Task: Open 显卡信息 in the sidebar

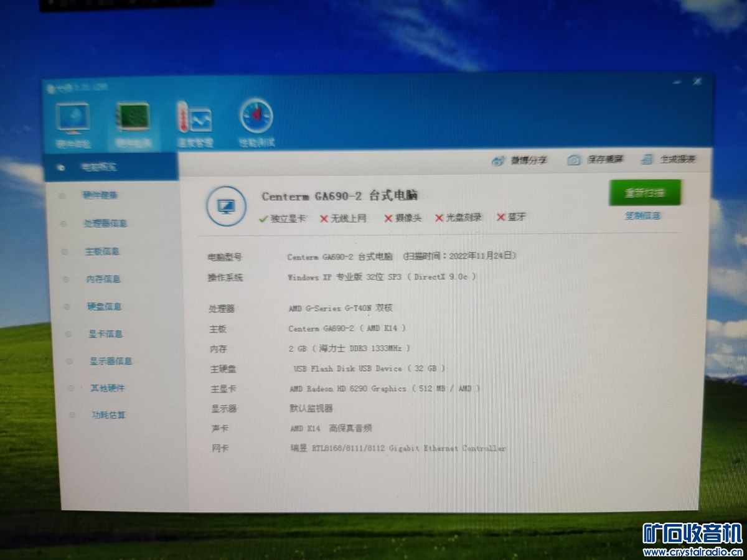Action: coord(105,334)
